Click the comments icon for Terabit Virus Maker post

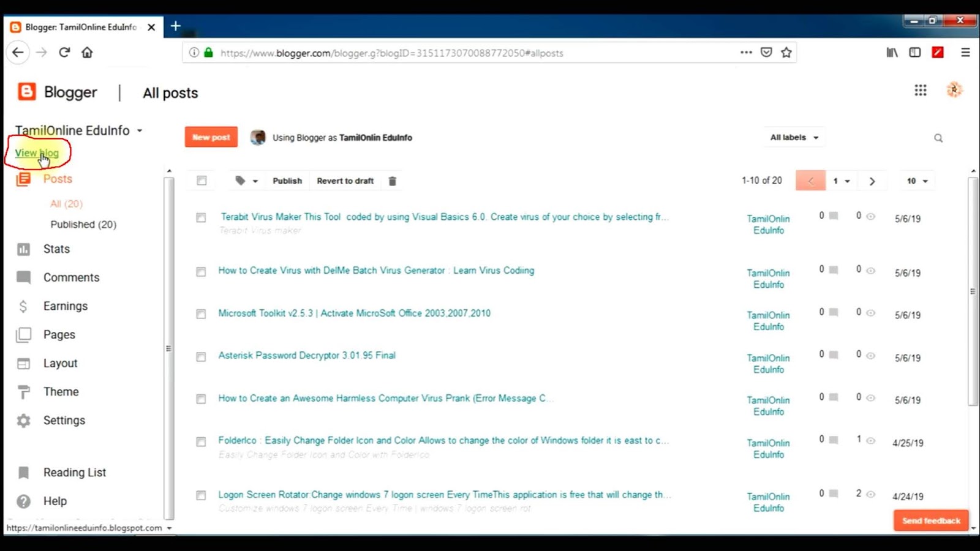click(x=834, y=216)
